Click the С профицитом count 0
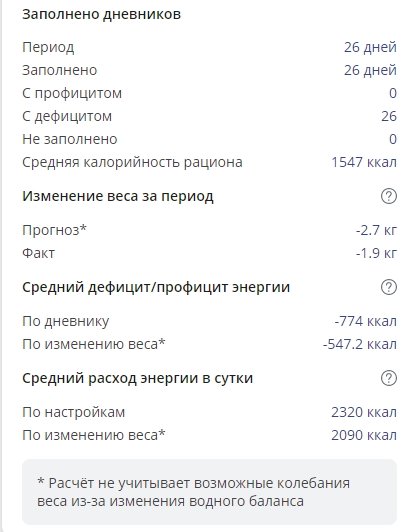The width and height of the screenshot is (405, 532). coord(393,93)
